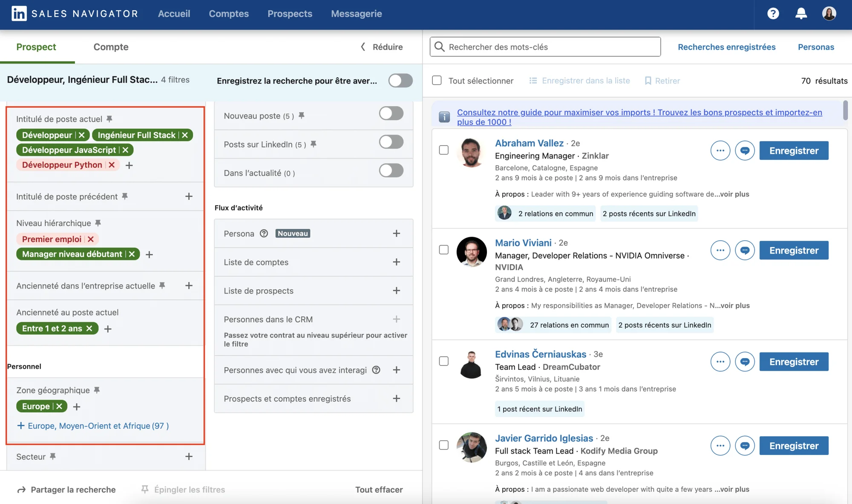Click the results list scrollbar

pyautogui.click(x=845, y=110)
